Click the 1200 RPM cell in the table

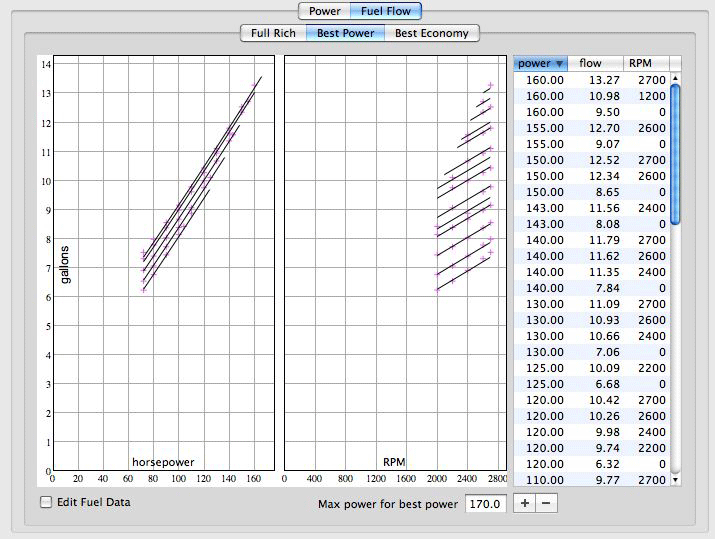[x=652, y=96]
